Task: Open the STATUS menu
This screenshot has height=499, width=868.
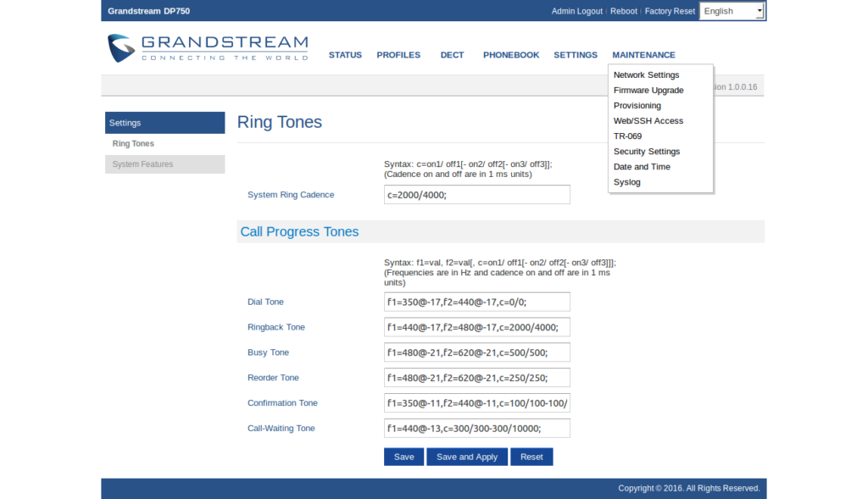Action: coord(345,55)
